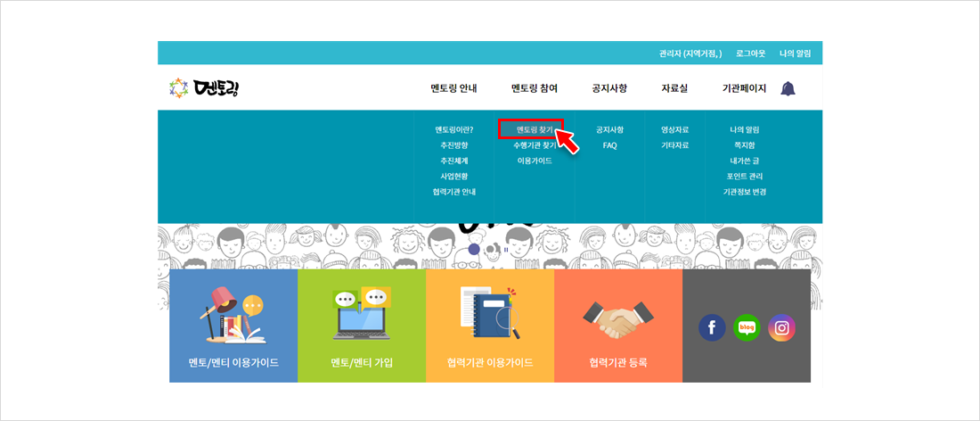
Task: Open the 협력기관 이용가이드 tile
Action: point(490,326)
